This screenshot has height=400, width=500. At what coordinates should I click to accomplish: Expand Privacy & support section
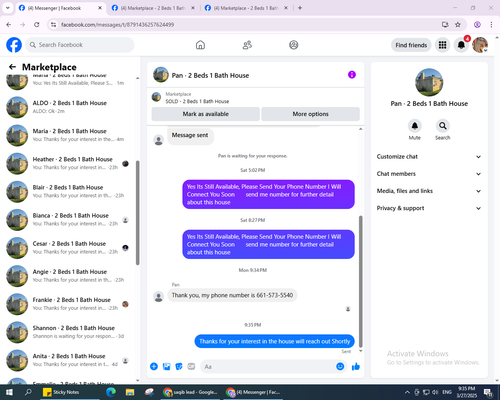(x=429, y=208)
